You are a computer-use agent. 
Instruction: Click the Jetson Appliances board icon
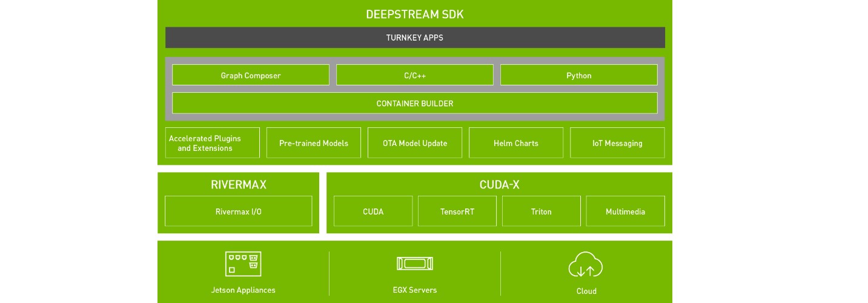click(x=243, y=264)
